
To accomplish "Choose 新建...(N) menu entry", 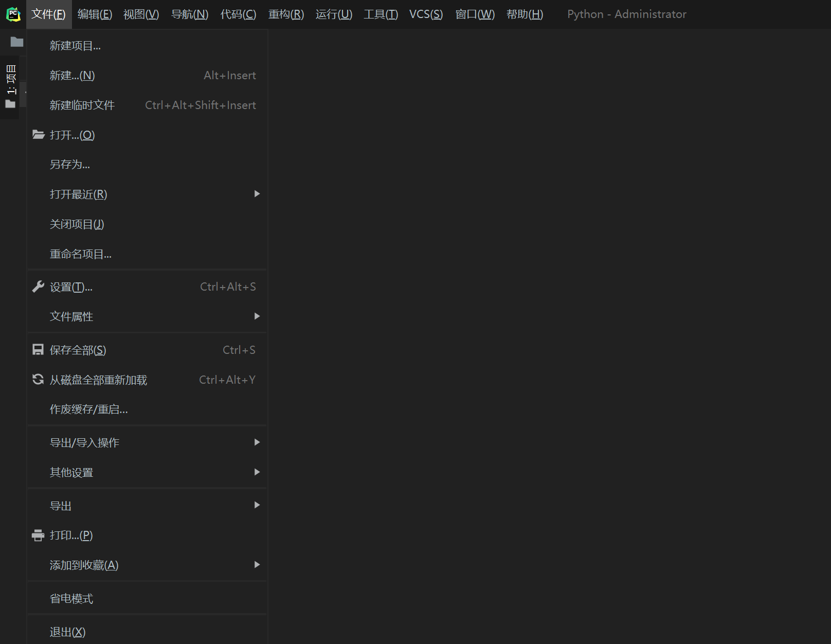I will [x=147, y=76].
